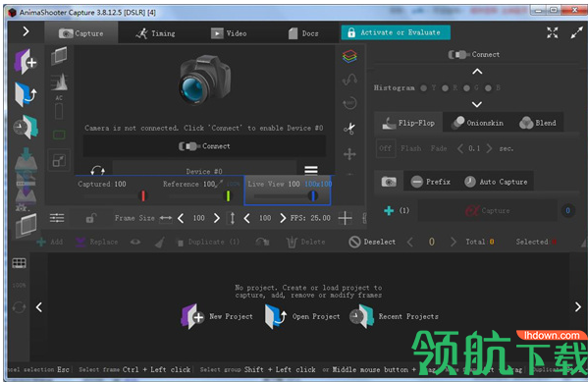
Task: Click the hamburger menu icon next to Device #0
Action: point(311,170)
